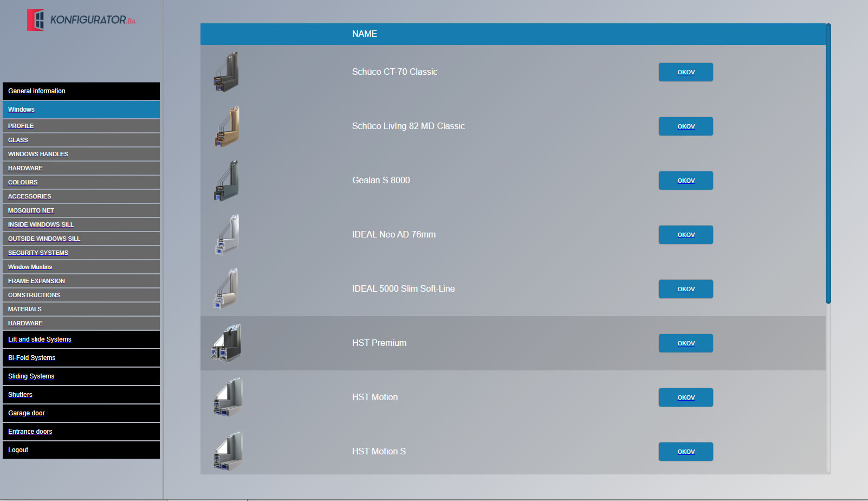Viewport: 868px width, 501px height.
Task: Select the Schüco CT-70 Classic profile thumbnail
Action: tap(226, 72)
